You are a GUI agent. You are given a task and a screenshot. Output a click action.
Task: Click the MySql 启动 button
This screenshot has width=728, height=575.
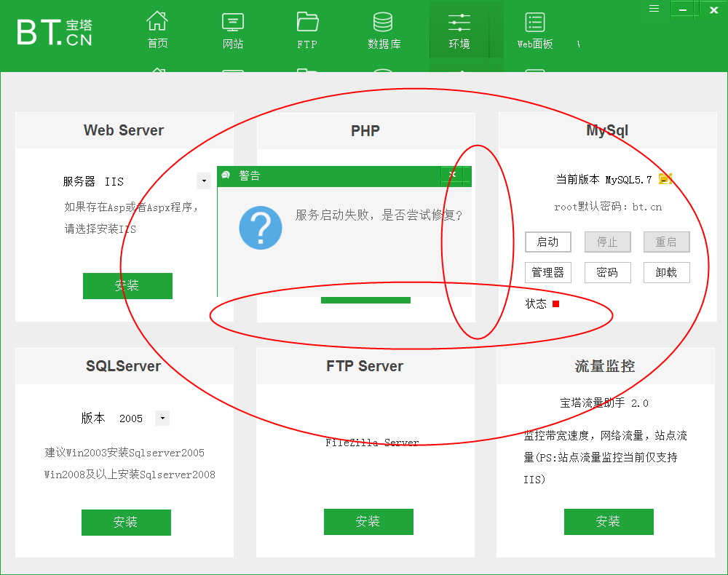[x=548, y=242]
